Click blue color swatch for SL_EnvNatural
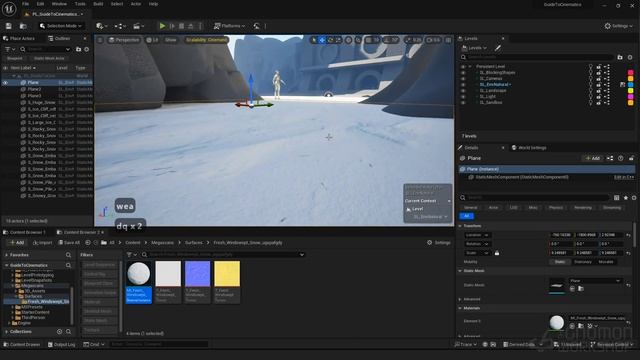The image size is (640, 360). pyautogui.click(x=630, y=84)
